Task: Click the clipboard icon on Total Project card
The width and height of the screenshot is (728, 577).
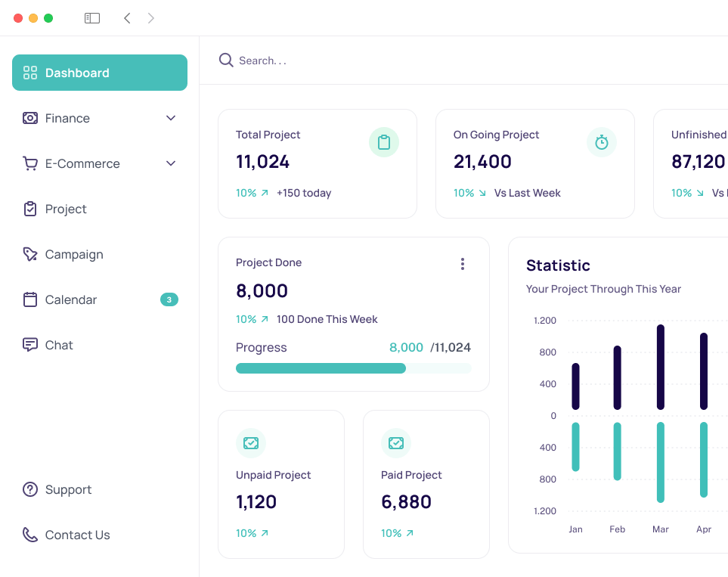Action: [x=384, y=142]
